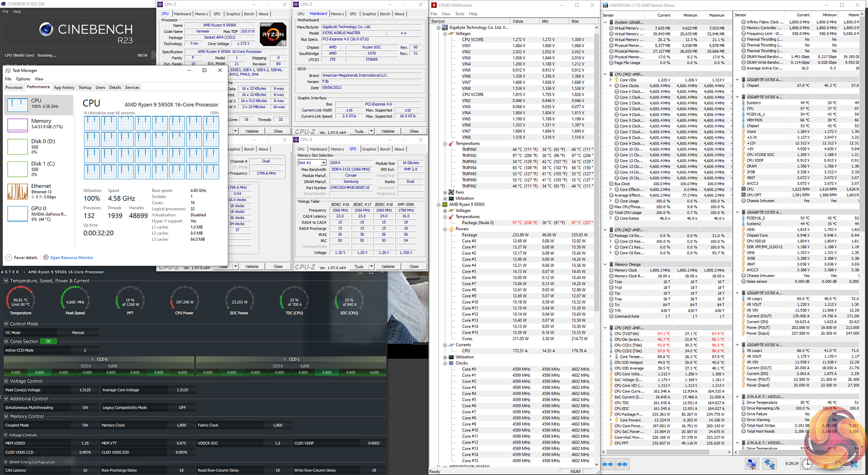This screenshot has height=475, width=868.
Task: Toggle Coupled Mode ON setting
Action: (85, 425)
